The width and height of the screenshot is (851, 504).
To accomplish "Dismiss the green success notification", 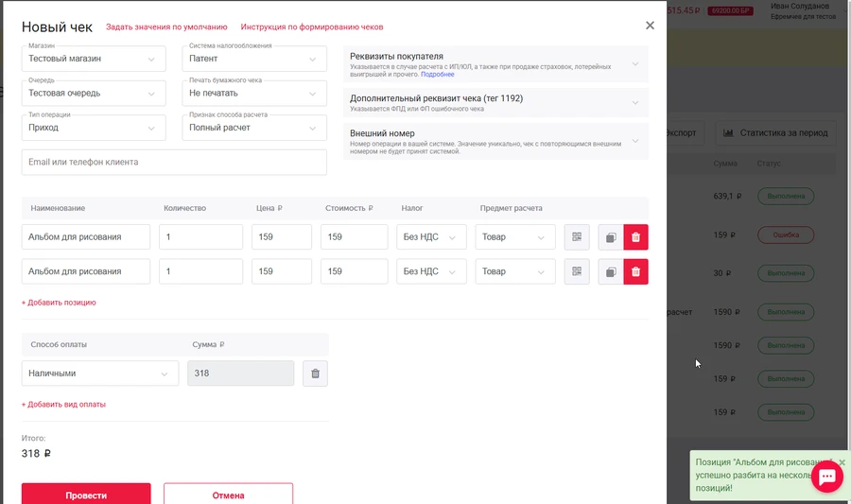I will pos(842,462).
